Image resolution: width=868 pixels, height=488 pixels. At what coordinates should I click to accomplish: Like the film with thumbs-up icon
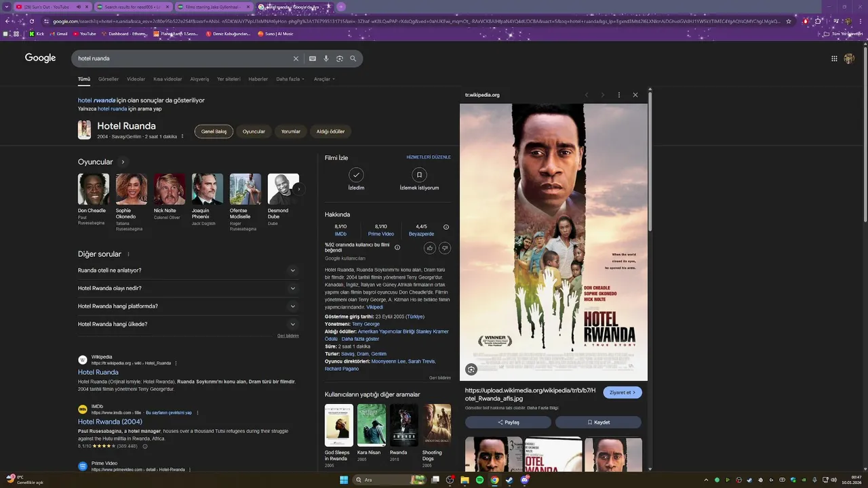click(x=430, y=248)
